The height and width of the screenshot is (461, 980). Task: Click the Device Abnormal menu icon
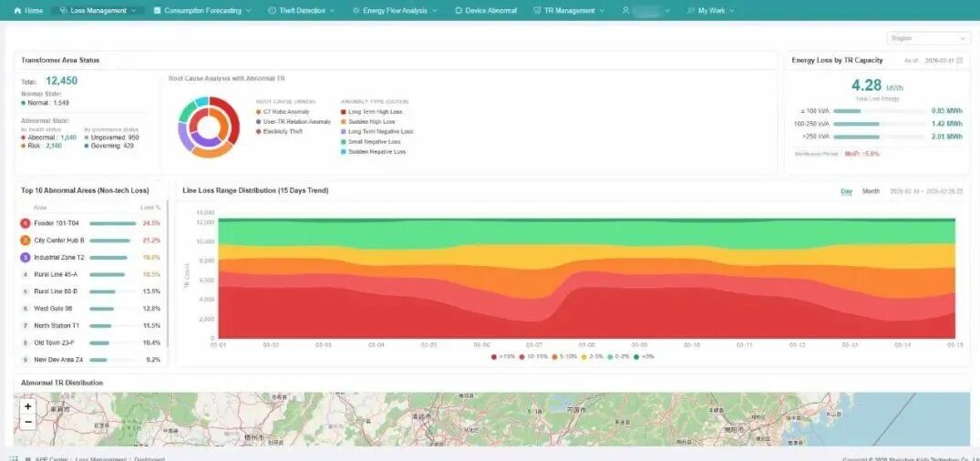(x=459, y=11)
